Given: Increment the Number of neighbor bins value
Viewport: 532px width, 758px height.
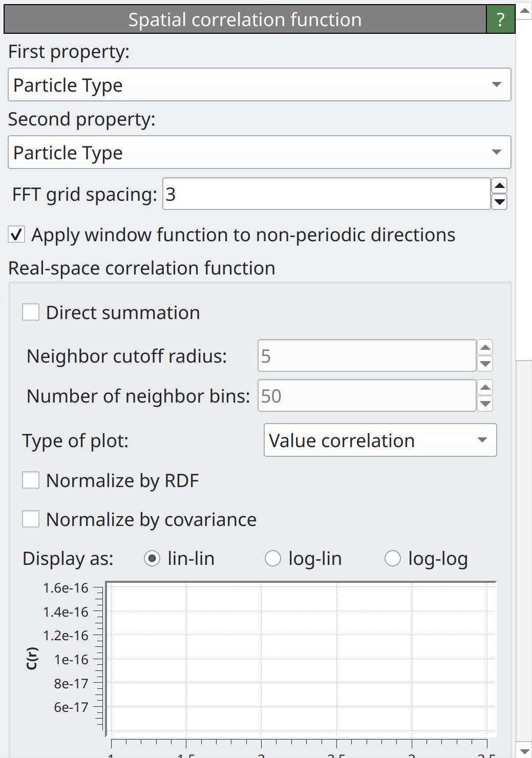Looking at the screenshot, I should pos(485,388).
